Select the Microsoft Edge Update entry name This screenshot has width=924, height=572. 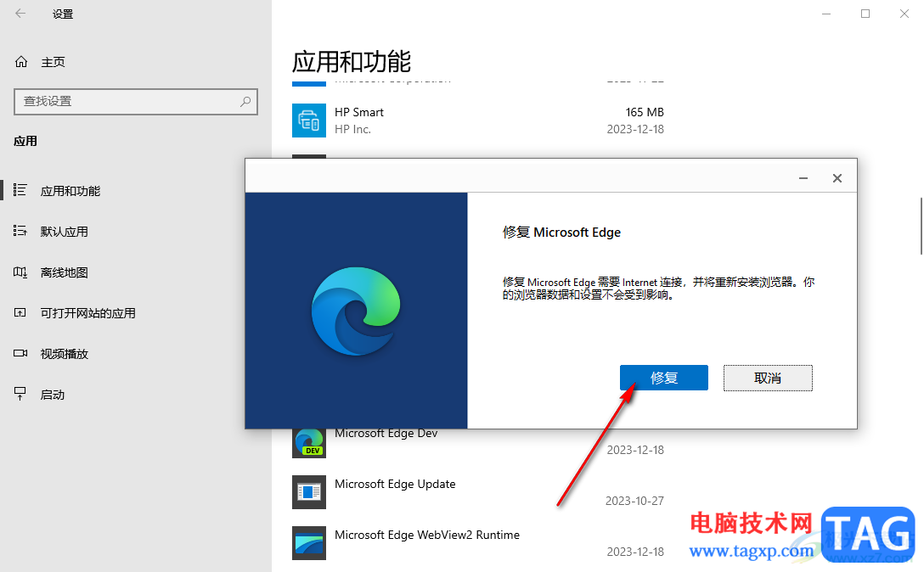[x=395, y=484]
